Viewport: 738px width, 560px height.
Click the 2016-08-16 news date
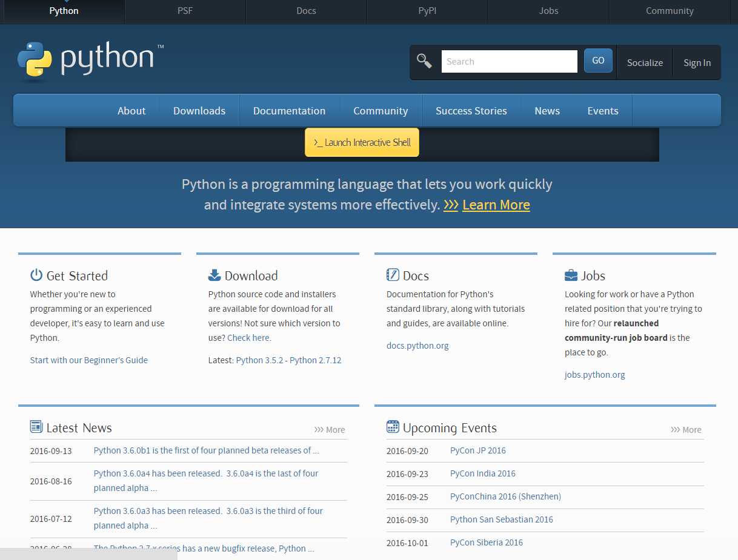(x=51, y=481)
